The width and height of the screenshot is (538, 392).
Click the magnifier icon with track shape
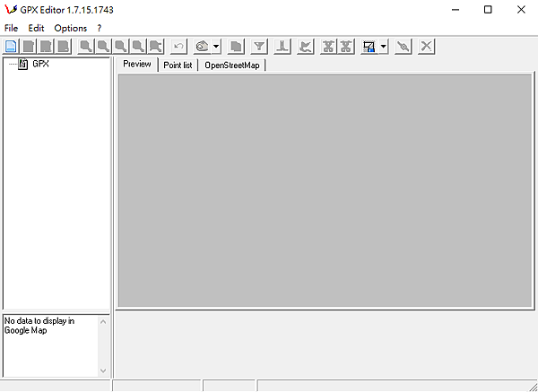156,47
